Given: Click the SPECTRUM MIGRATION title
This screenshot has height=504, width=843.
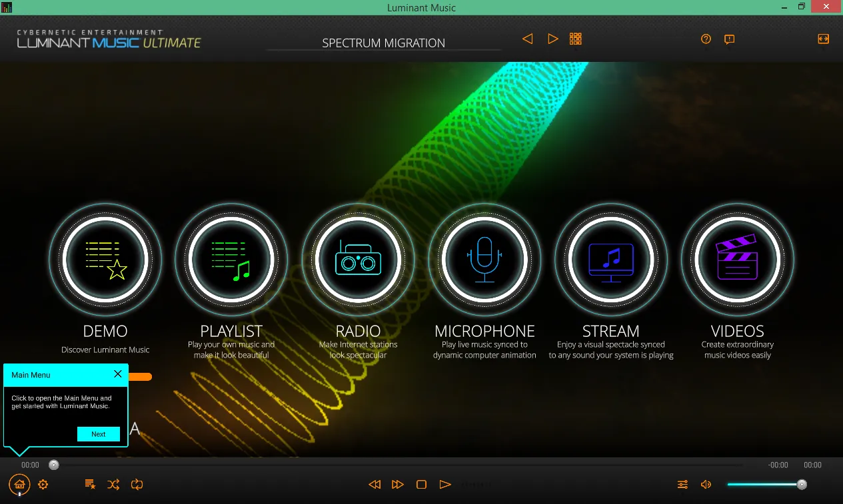Looking at the screenshot, I should 384,43.
